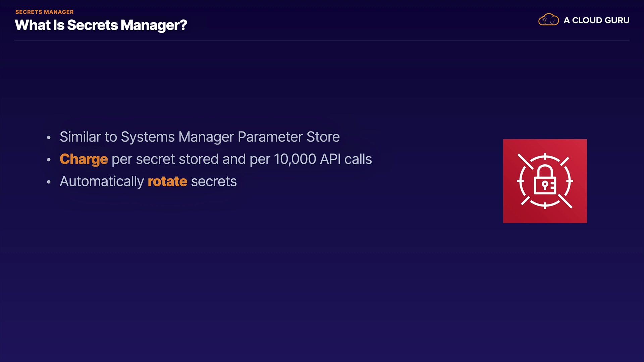Click the word "Automatically" in third bullet

coord(102,181)
